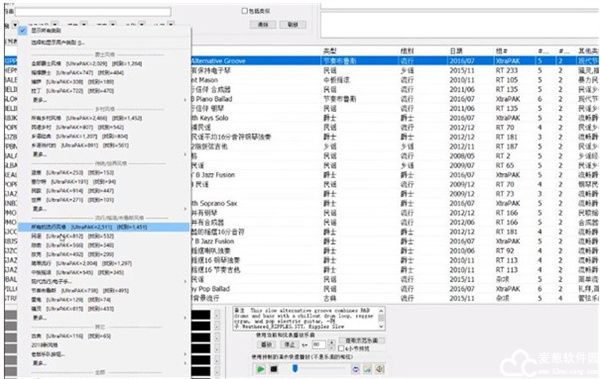Select menu entry with UltraPAK=1,207
600x379 pixels.
(104, 136)
